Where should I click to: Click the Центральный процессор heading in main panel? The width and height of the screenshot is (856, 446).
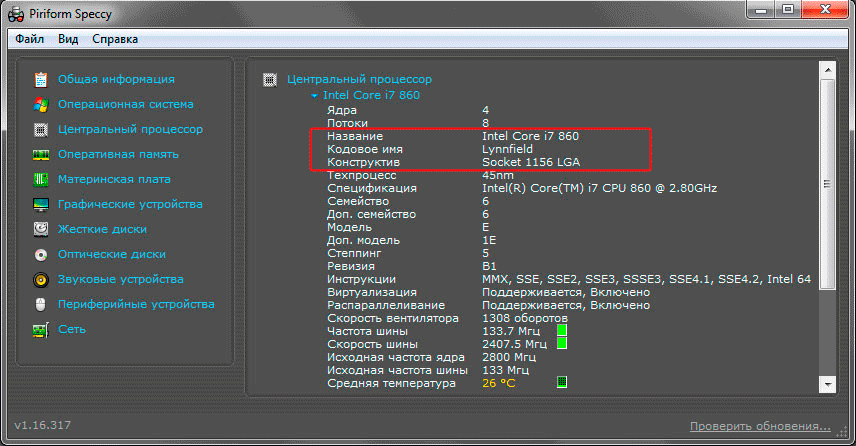coord(359,79)
